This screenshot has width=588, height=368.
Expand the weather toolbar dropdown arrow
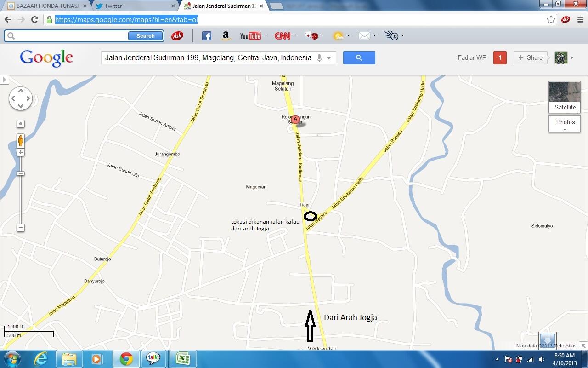[348, 35]
